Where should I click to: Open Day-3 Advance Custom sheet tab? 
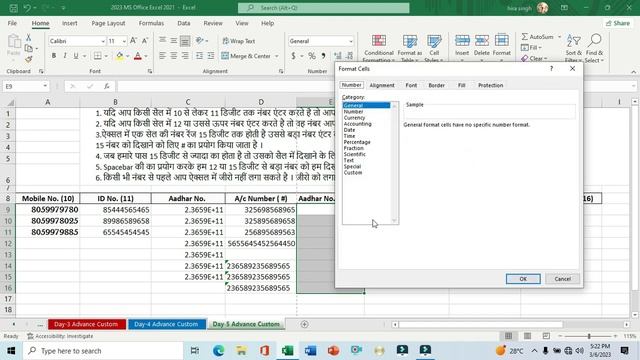(x=86, y=324)
